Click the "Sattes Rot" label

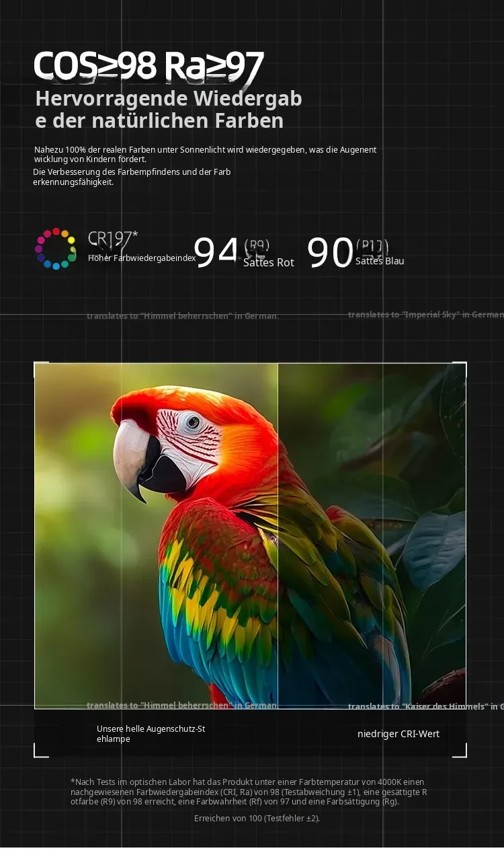pos(269,262)
